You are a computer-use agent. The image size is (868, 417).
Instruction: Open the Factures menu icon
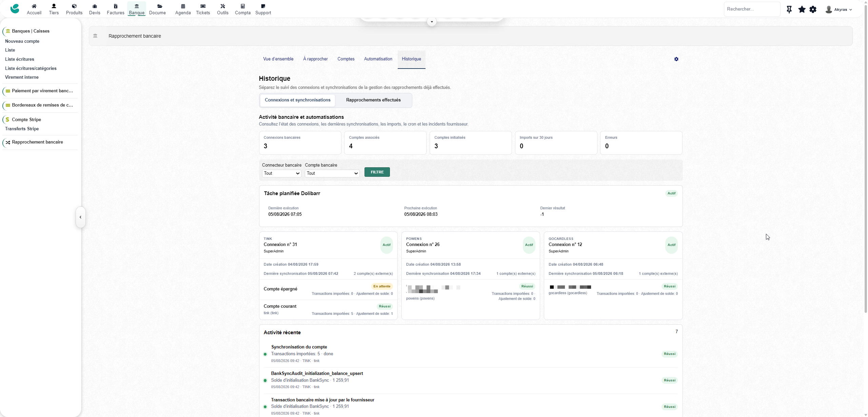pos(115,6)
